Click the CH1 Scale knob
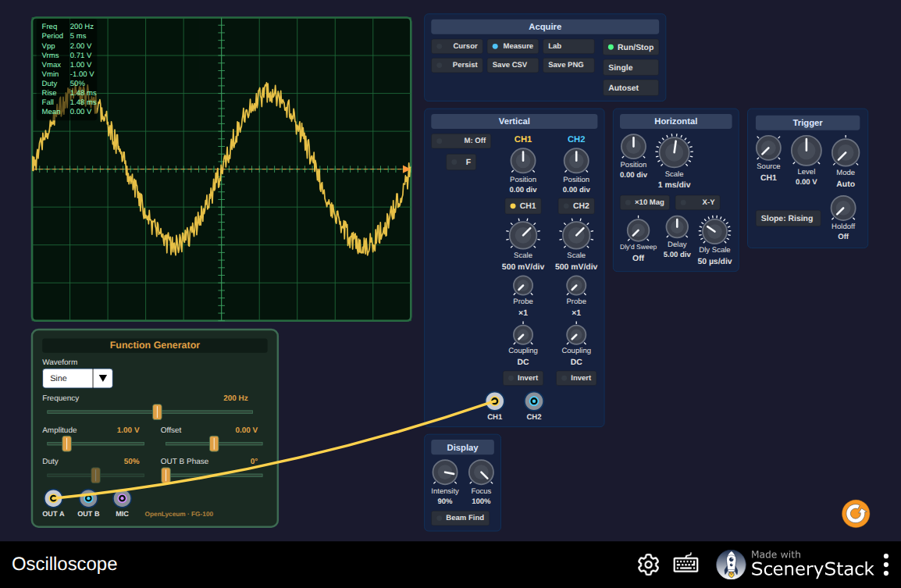 pos(523,234)
